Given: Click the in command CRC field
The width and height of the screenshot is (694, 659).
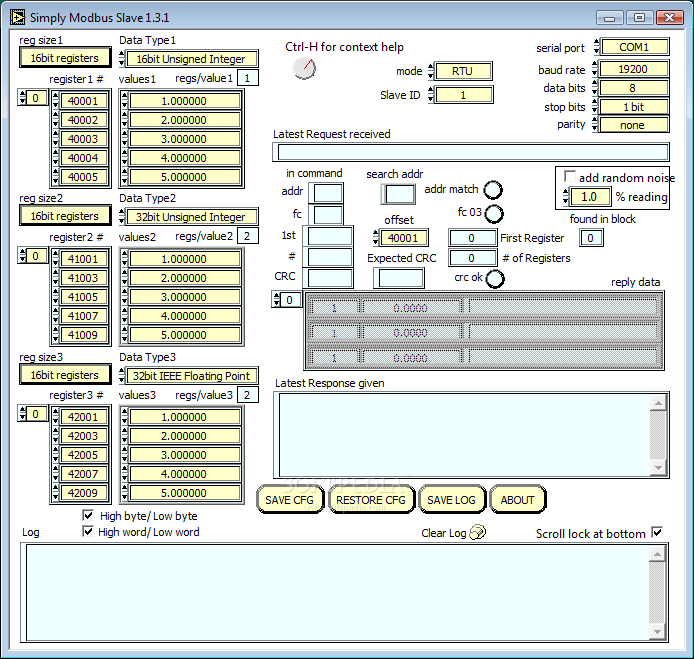Looking at the screenshot, I should coord(330,278).
